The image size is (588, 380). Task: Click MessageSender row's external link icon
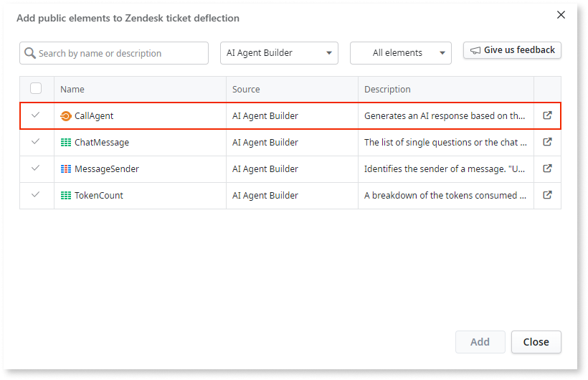click(547, 168)
